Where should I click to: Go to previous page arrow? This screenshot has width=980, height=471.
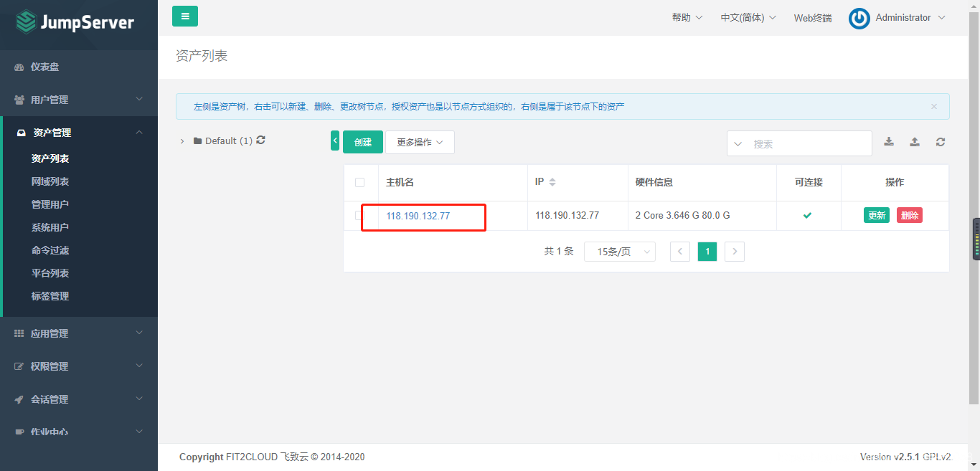[x=680, y=252]
